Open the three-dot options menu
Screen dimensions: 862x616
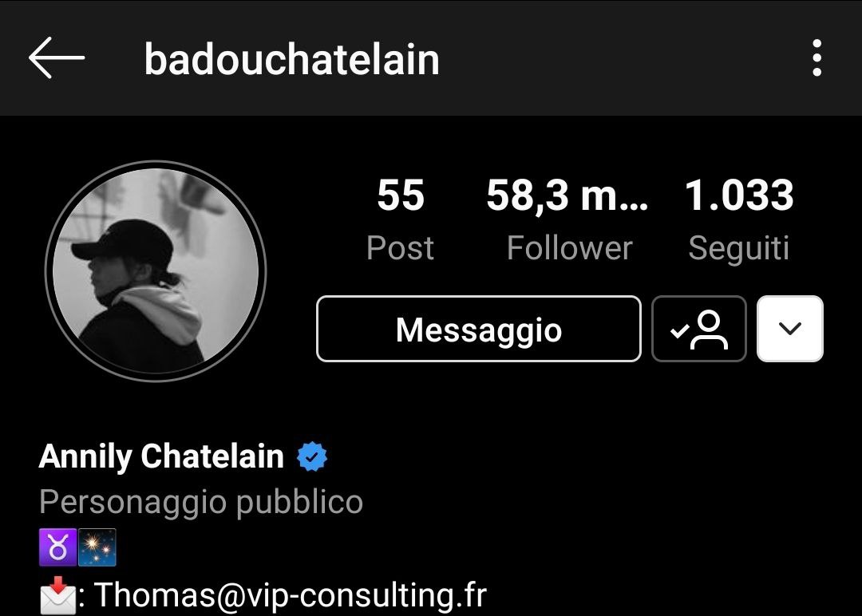pos(817,57)
